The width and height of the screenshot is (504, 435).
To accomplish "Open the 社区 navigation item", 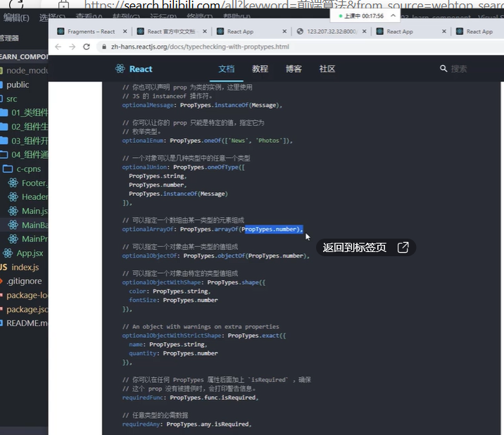I will point(327,69).
